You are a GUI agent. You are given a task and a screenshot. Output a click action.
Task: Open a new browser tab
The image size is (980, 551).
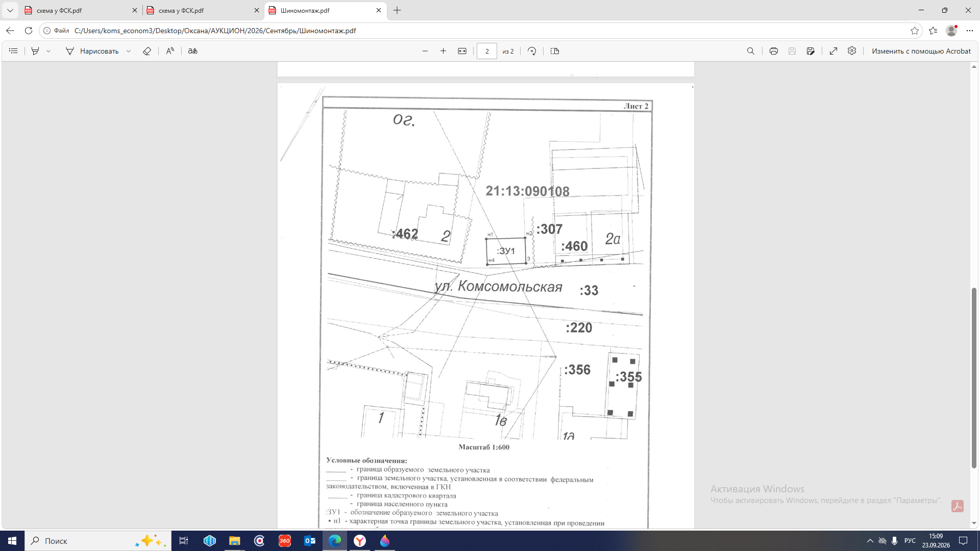[x=397, y=10]
